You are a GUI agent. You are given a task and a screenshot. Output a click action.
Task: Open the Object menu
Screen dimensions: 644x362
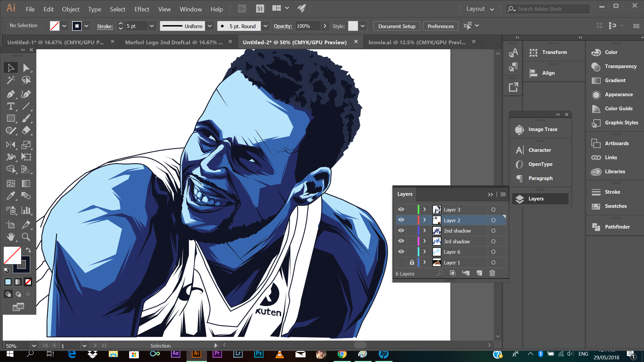[71, 9]
